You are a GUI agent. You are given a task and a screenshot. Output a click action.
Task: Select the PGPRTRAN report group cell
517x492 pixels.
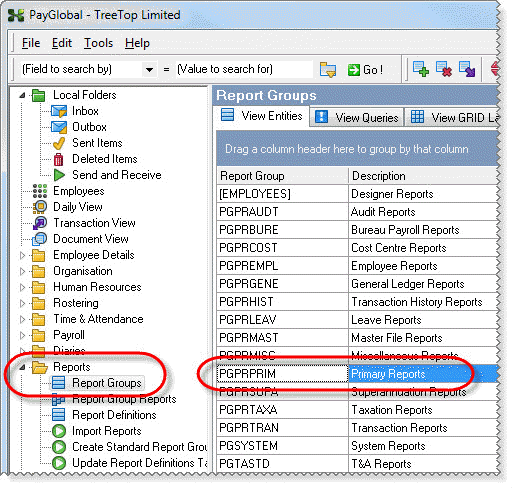click(x=282, y=428)
